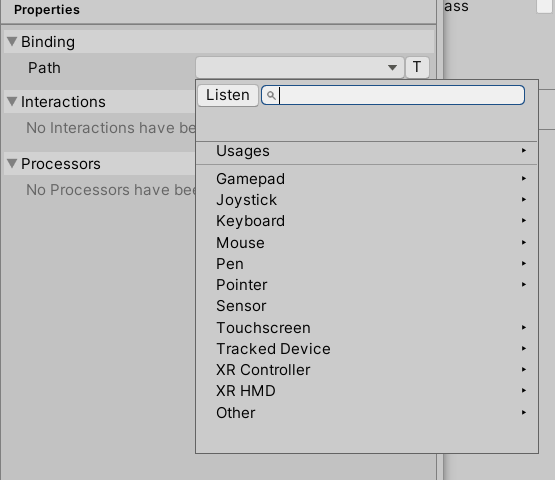Open the Other submenu

[x=367, y=413]
